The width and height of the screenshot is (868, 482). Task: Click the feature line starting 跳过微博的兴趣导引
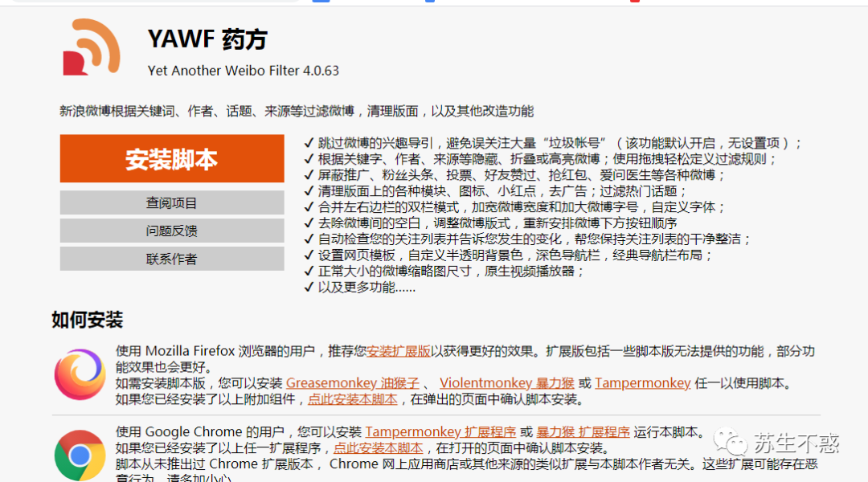[x=552, y=143]
